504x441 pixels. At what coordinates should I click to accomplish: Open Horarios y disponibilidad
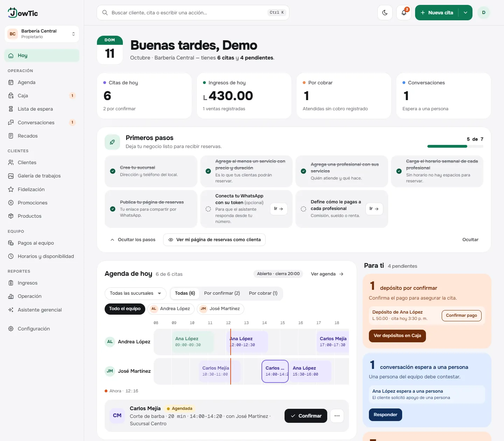(x=42, y=256)
